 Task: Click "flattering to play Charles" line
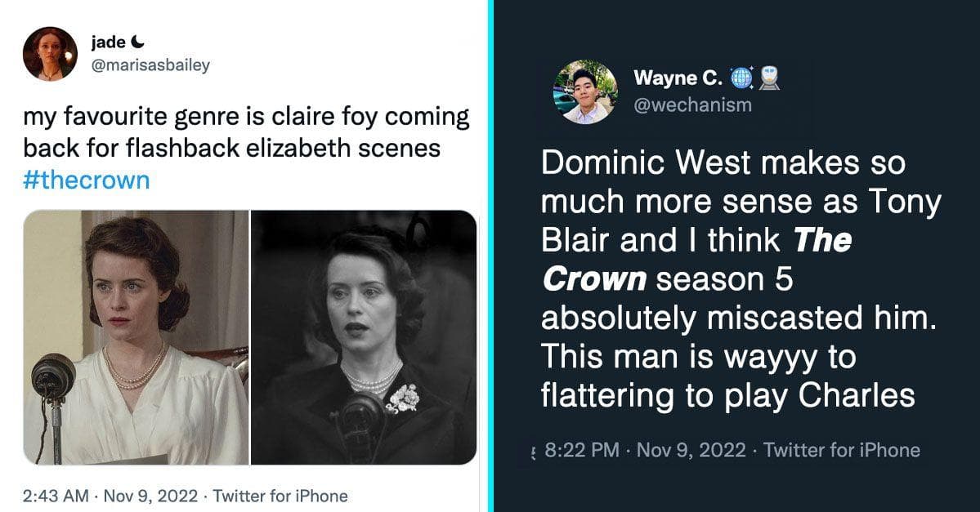point(727,395)
